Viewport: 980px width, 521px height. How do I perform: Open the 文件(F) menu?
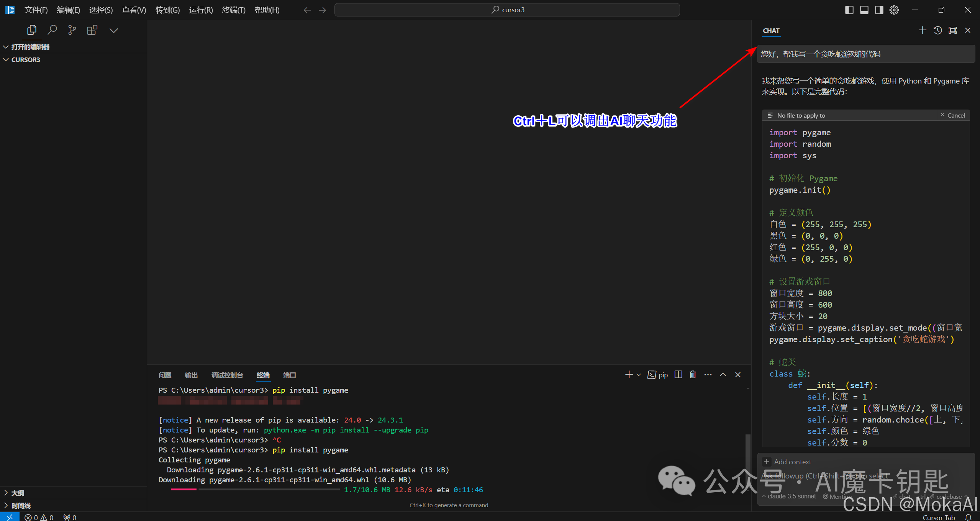(x=36, y=10)
